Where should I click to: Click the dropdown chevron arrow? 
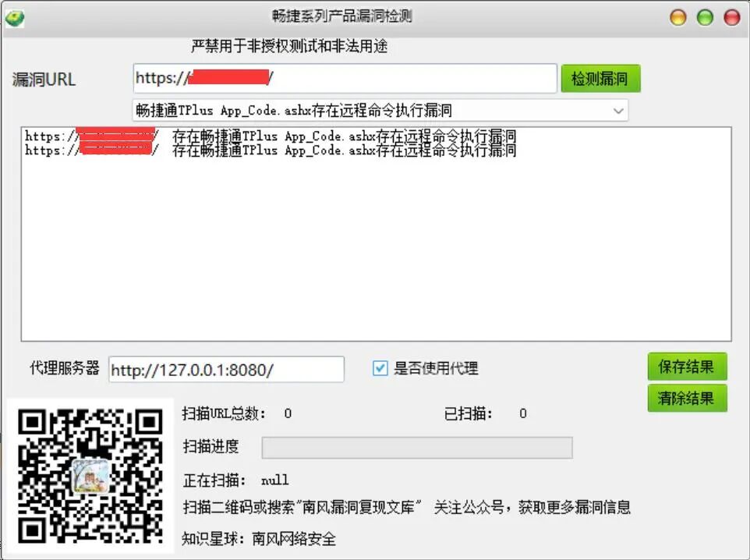point(618,111)
